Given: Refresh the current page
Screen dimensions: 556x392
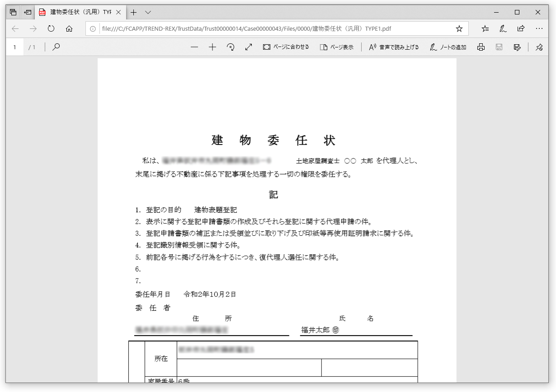Looking at the screenshot, I should 51,28.
